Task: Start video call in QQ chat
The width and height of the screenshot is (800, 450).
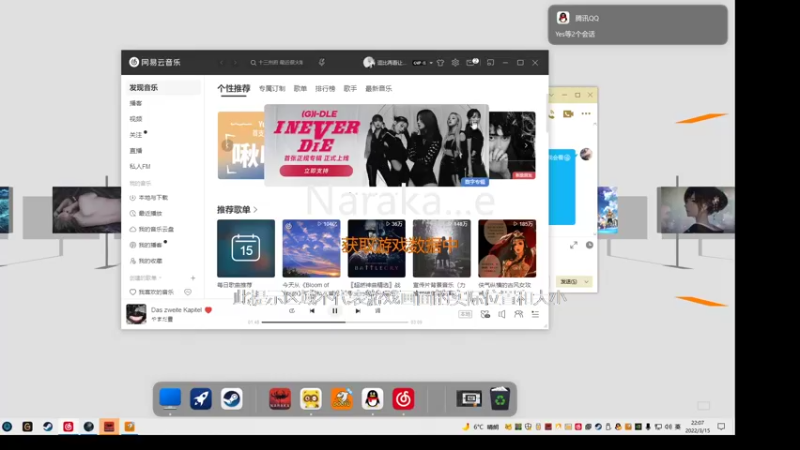Action: click(568, 114)
